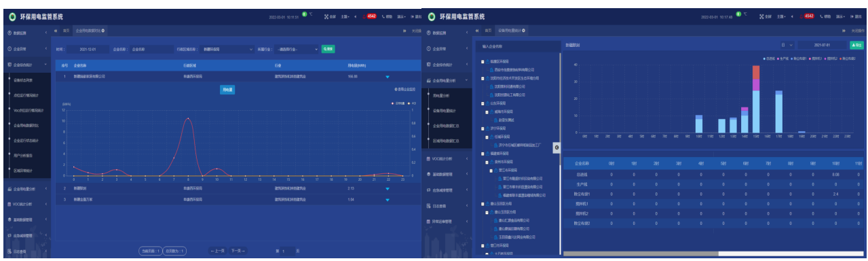
Task: Click the date field showing 2021-07-01 in right window
Action: click(x=823, y=45)
